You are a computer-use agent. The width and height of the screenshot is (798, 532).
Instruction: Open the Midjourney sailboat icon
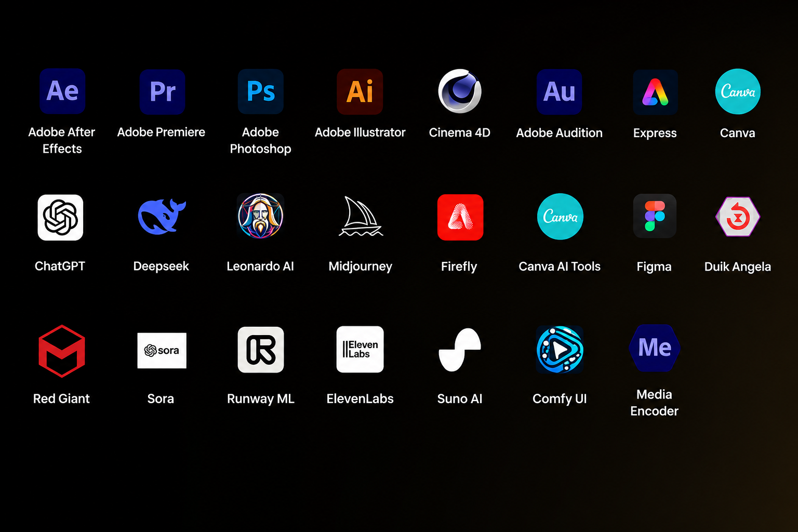(x=361, y=217)
